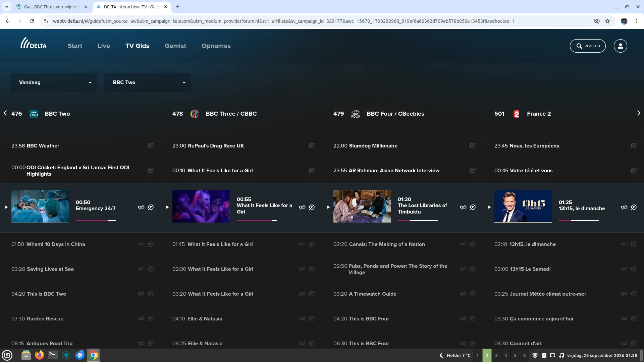Open the Vandaag day dropdown

pos(54,82)
